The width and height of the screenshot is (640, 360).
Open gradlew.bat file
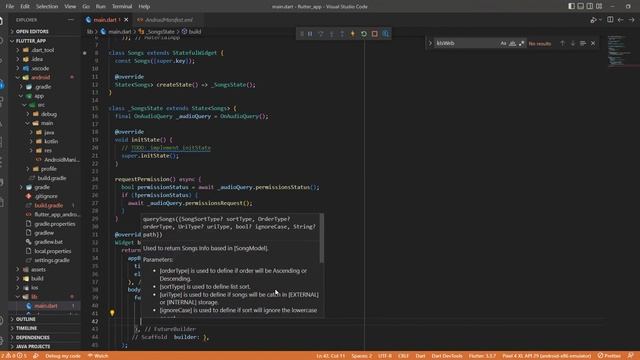(45, 242)
